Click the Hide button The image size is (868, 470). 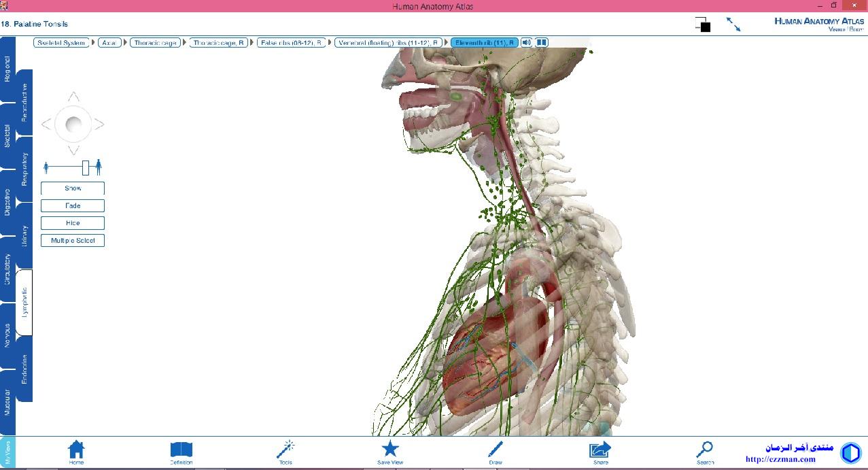pos(73,223)
